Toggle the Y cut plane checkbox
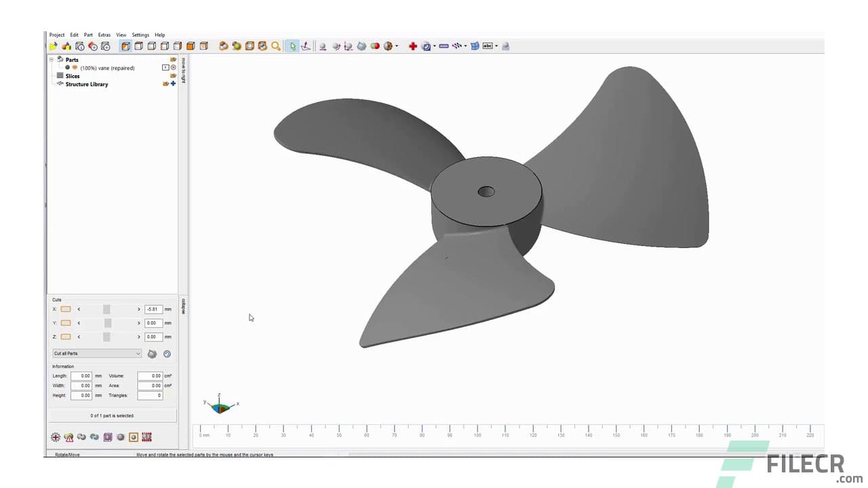Viewport: 868px width, 488px height. 65,323
